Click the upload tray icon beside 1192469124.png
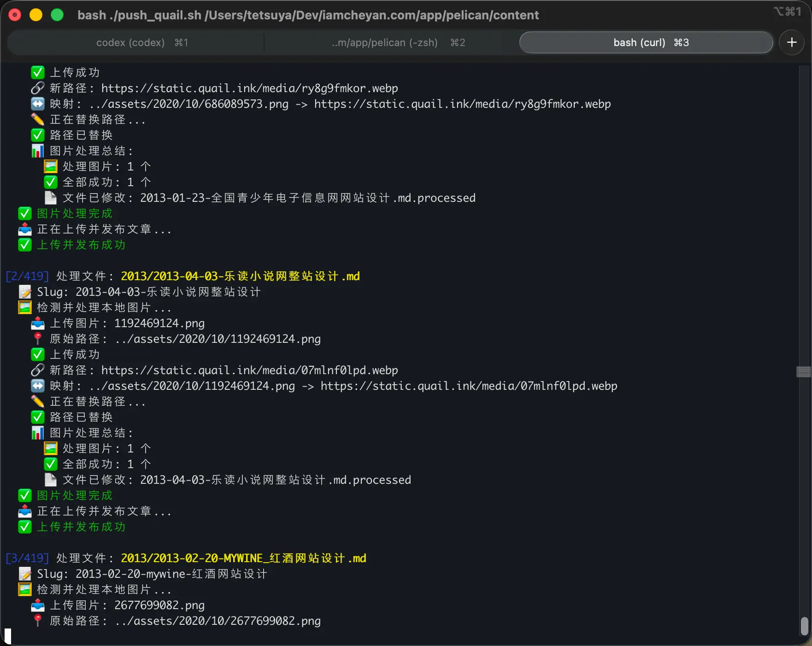Screen dimensions: 812x646 point(37,323)
